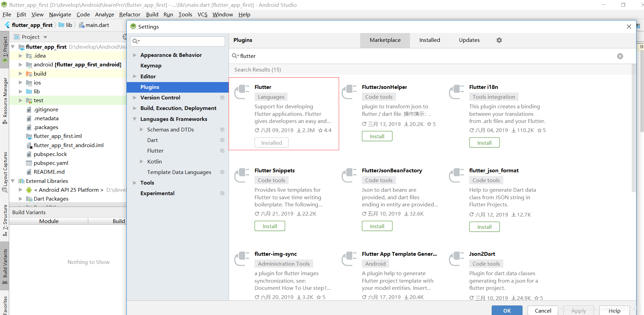Select Plugins in settings list
This screenshot has width=644, height=315.
(x=178, y=87)
